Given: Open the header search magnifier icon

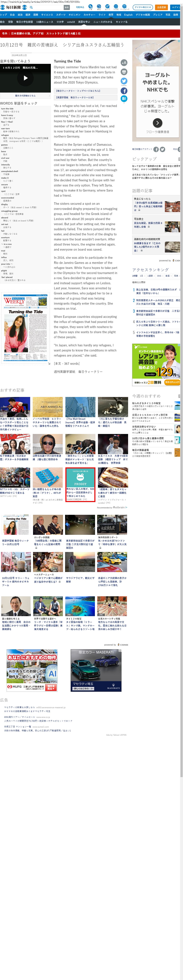Looking at the screenshot, I should coord(32,7).
